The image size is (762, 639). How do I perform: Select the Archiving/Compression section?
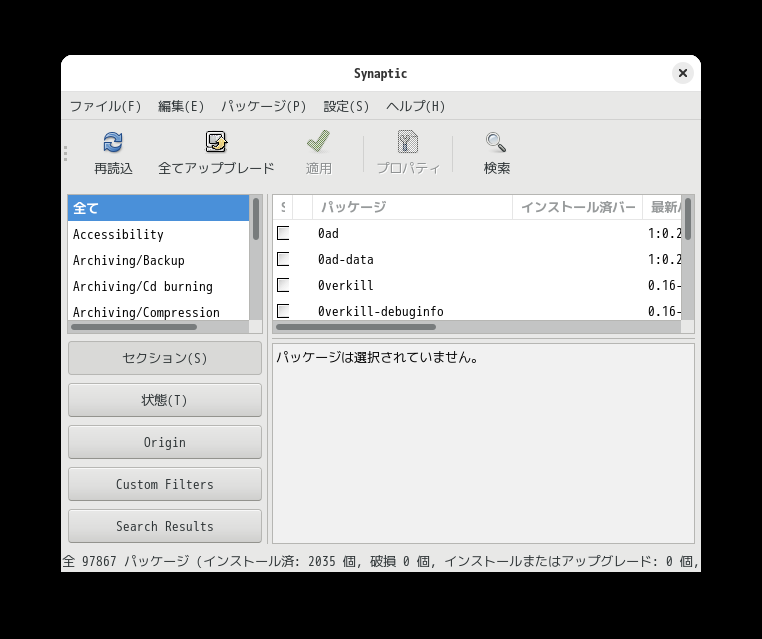pos(158,311)
